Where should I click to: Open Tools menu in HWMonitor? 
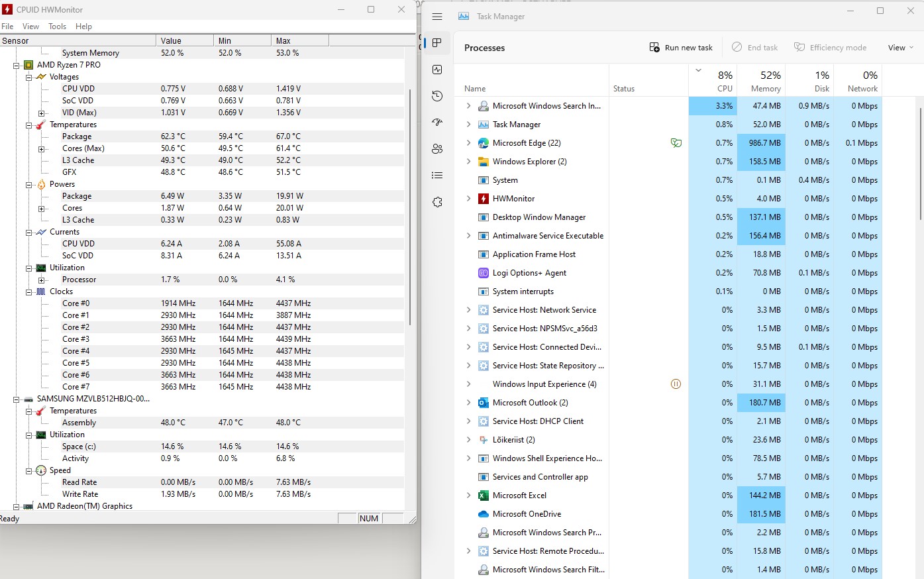coord(57,26)
